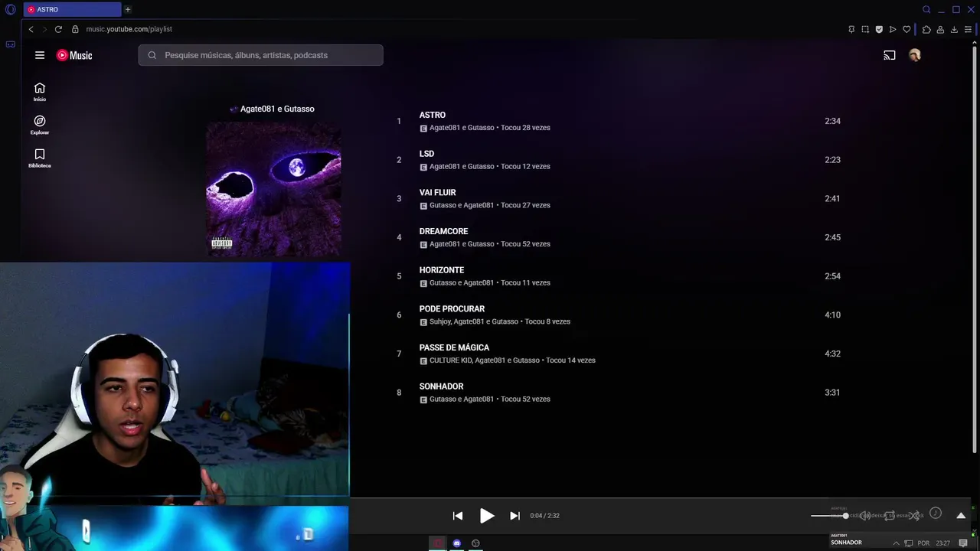980x551 pixels.
Task: Play the current song
Action: pos(487,516)
